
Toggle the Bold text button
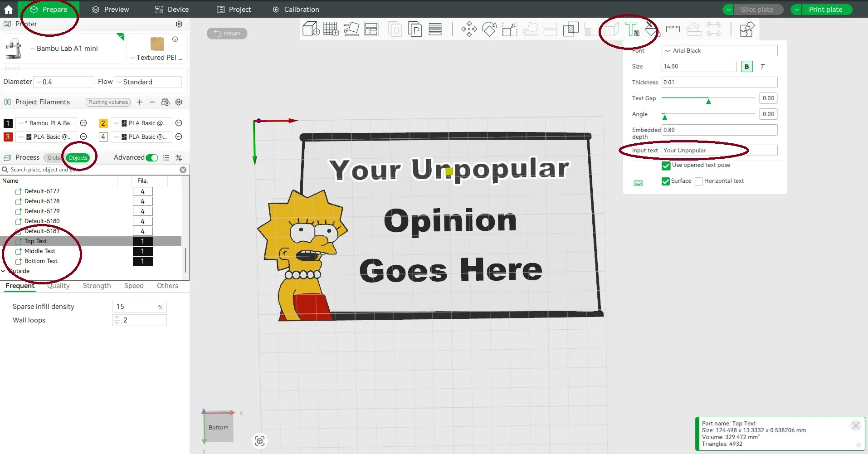click(747, 67)
